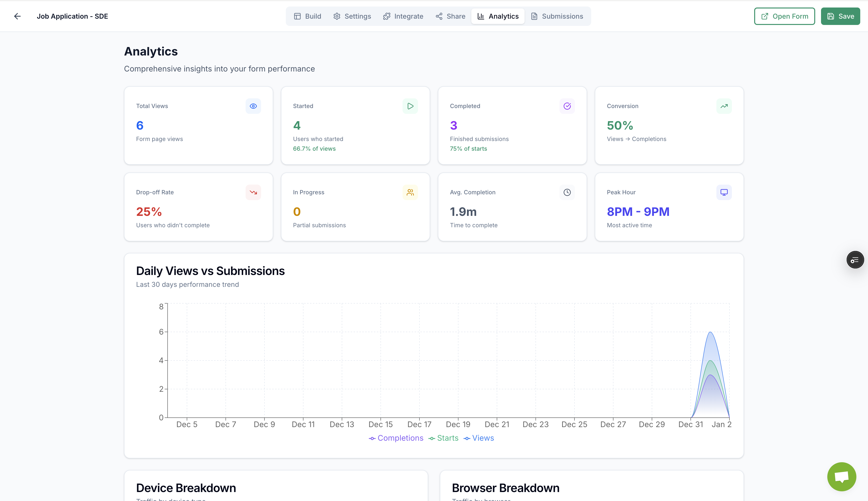Click the back arrow icon
Screen dimensions: 868x501
[17, 16]
